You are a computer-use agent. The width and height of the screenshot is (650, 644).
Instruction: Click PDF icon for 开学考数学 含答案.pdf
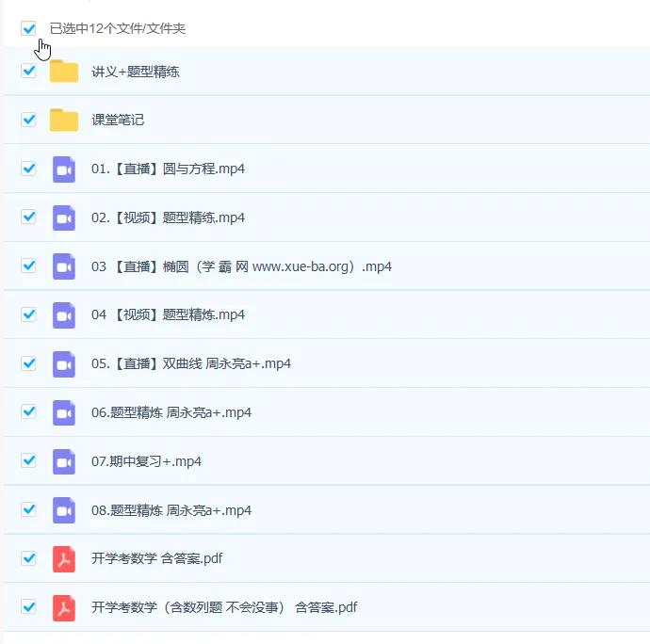pos(64,558)
